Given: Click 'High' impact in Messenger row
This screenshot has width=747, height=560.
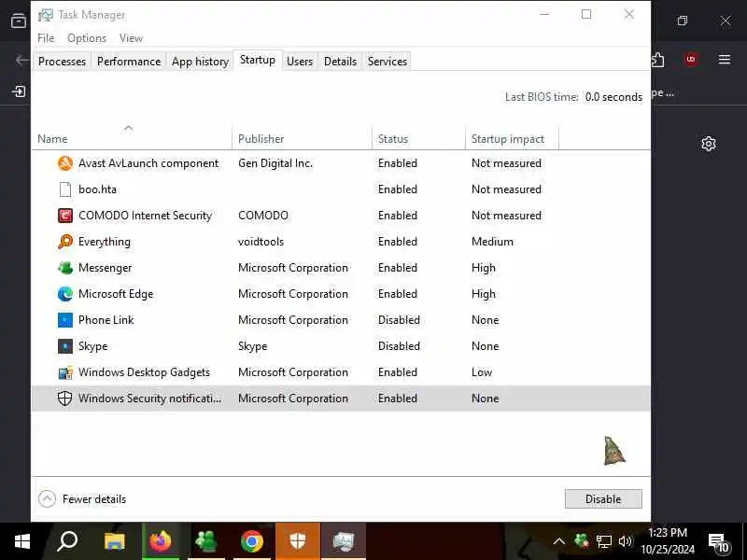Looking at the screenshot, I should [x=484, y=268].
